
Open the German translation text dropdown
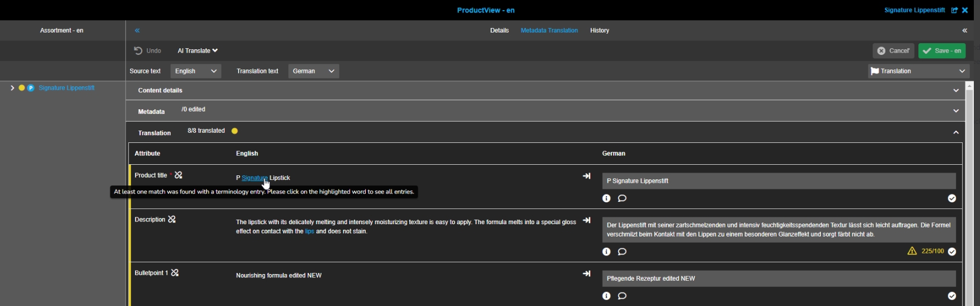click(x=314, y=71)
